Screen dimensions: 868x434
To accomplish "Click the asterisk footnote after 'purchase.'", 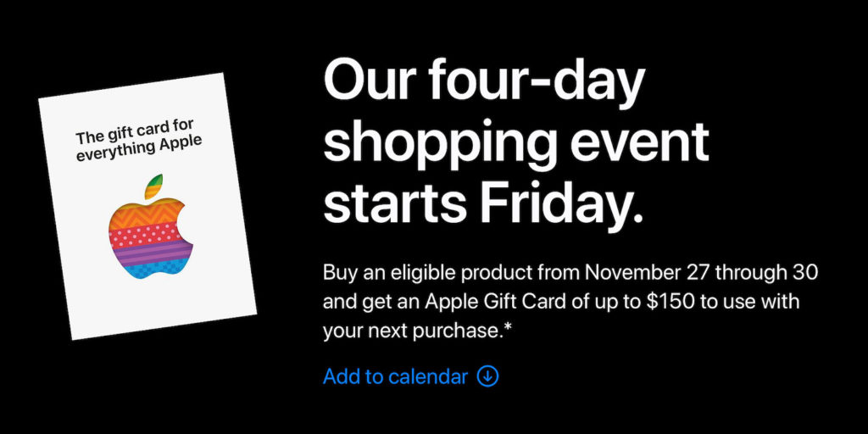I will pos(507,328).
